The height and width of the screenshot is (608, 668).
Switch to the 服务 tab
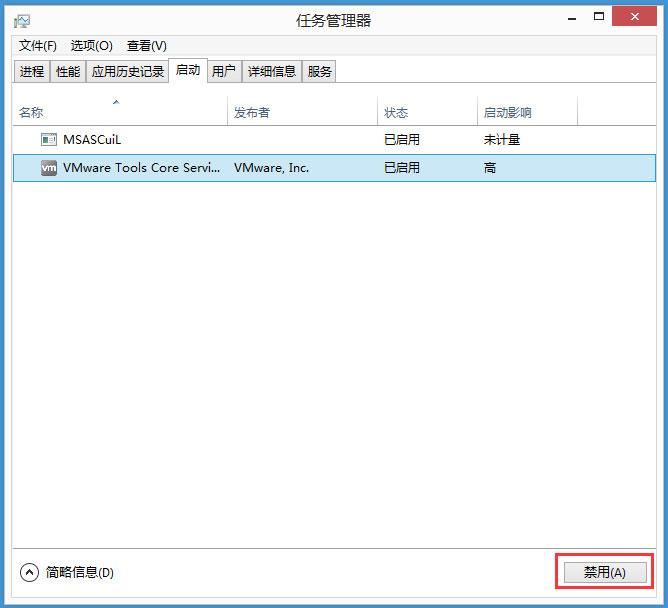[319, 71]
